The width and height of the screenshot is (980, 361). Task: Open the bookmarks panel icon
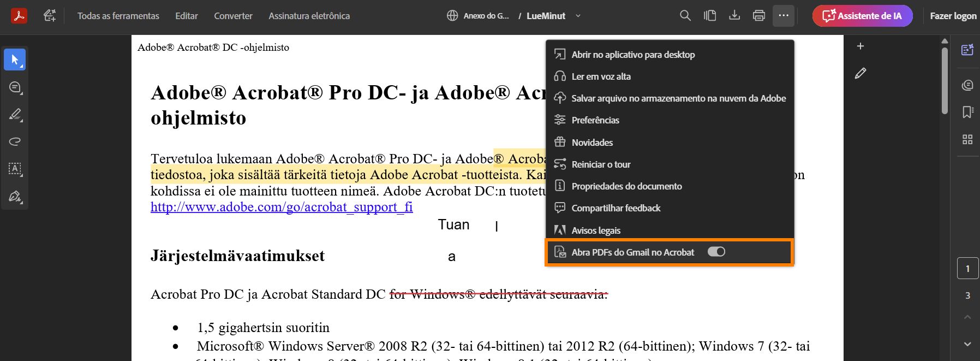(967, 112)
